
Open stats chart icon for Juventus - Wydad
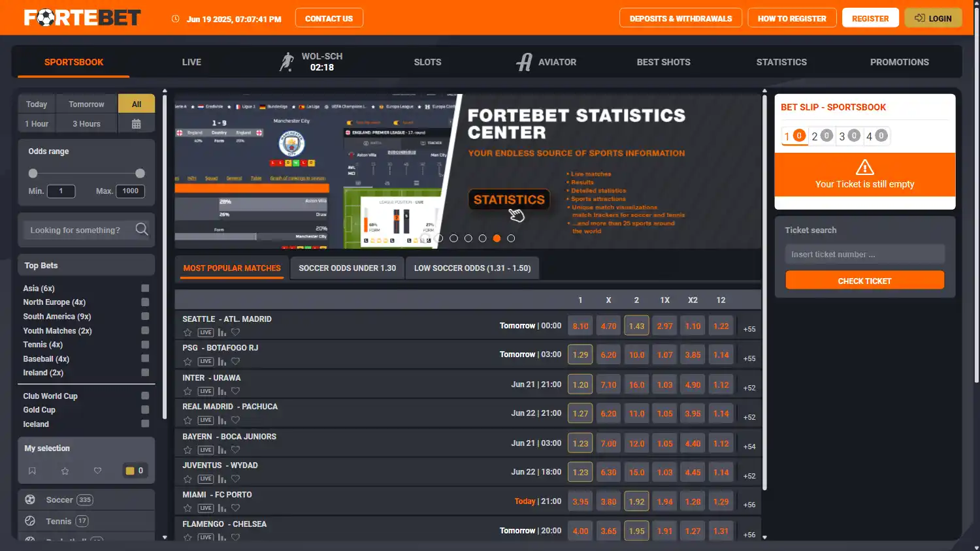pyautogui.click(x=222, y=479)
